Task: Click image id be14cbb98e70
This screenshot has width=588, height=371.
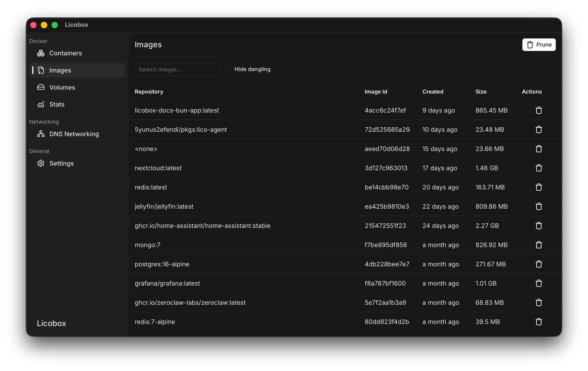Action: (x=386, y=187)
